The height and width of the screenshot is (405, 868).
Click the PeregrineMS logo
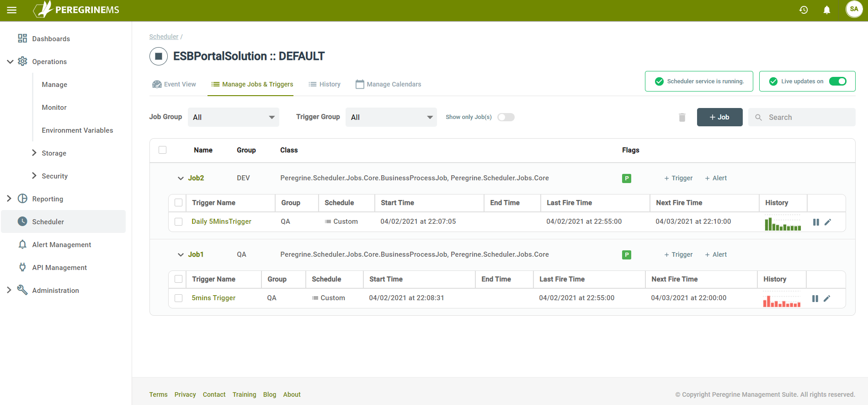click(x=76, y=10)
